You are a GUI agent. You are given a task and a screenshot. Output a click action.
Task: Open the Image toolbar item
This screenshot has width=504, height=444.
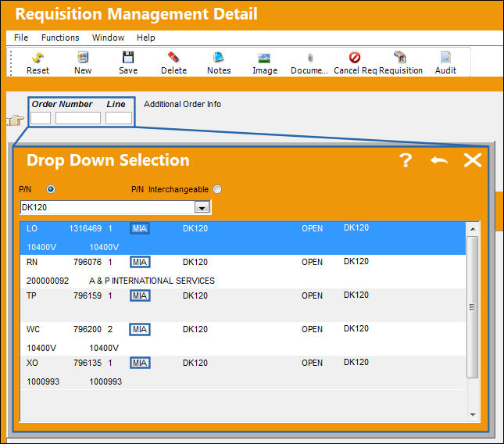(265, 58)
